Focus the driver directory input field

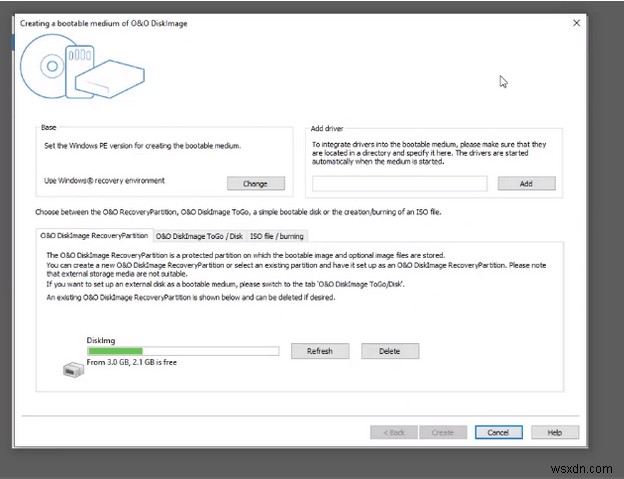(400, 184)
